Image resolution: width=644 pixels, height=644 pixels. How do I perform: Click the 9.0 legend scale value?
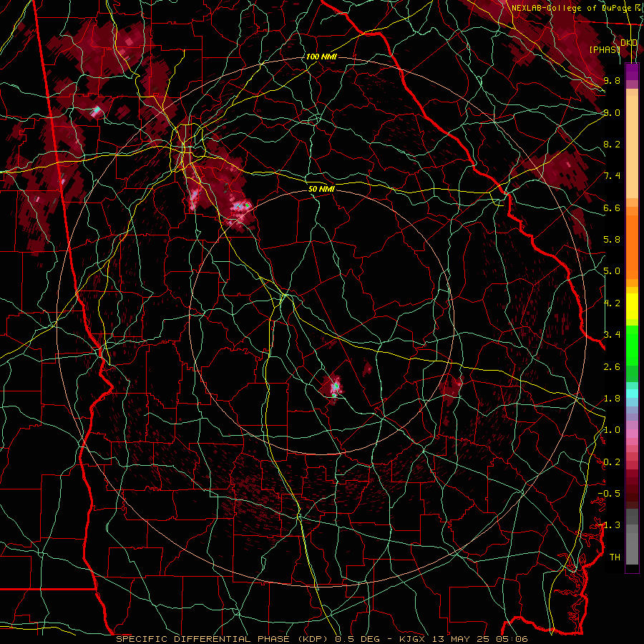tap(612, 112)
